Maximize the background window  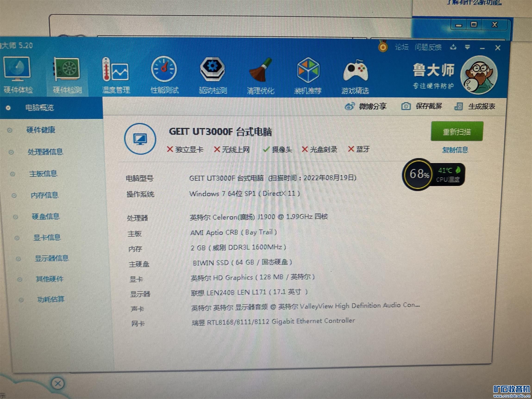474,25
